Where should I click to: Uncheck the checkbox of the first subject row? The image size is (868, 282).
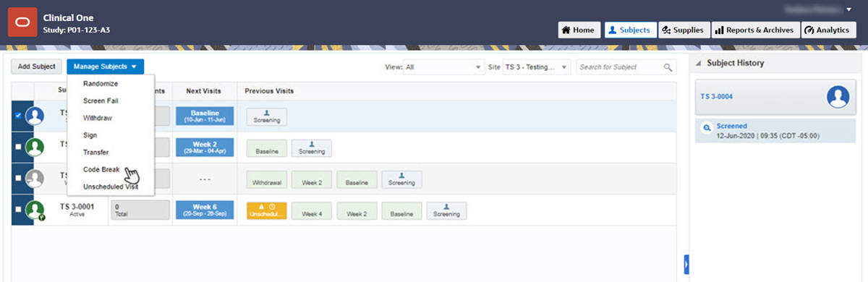pyautogui.click(x=18, y=116)
